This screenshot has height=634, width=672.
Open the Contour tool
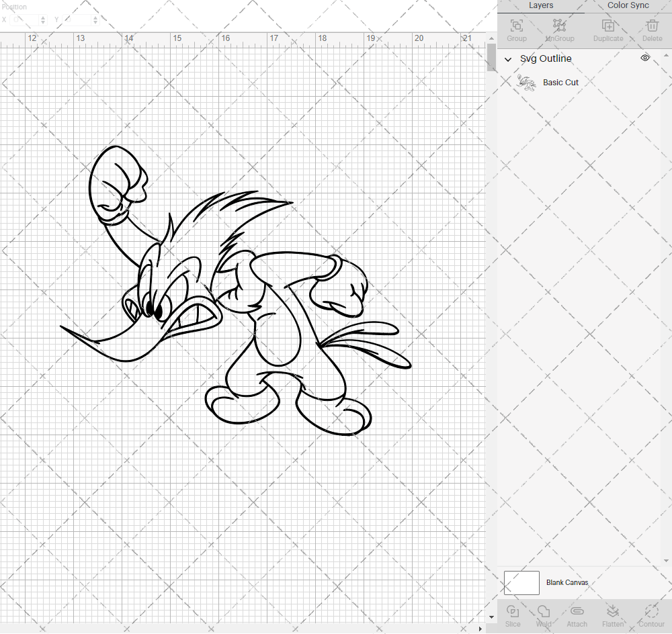pyautogui.click(x=650, y=615)
